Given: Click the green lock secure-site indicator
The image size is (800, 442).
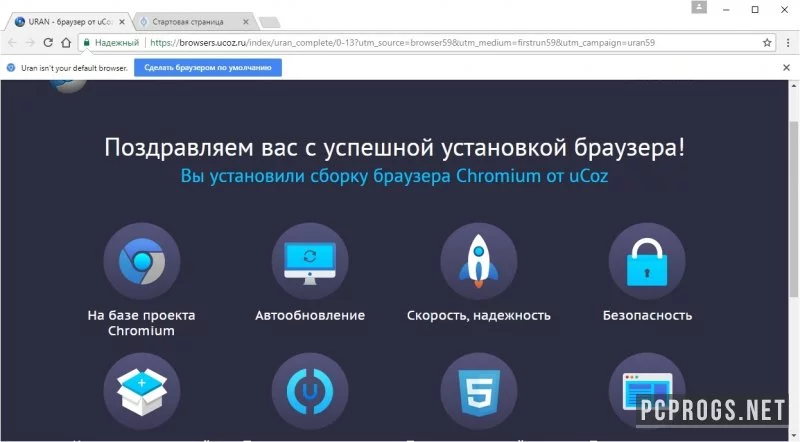Looking at the screenshot, I should click(x=87, y=43).
